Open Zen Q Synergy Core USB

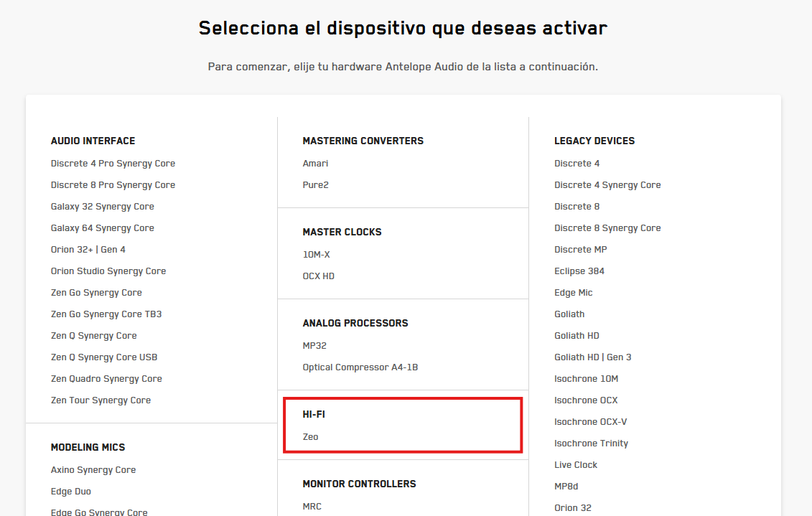click(x=104, y=357)
